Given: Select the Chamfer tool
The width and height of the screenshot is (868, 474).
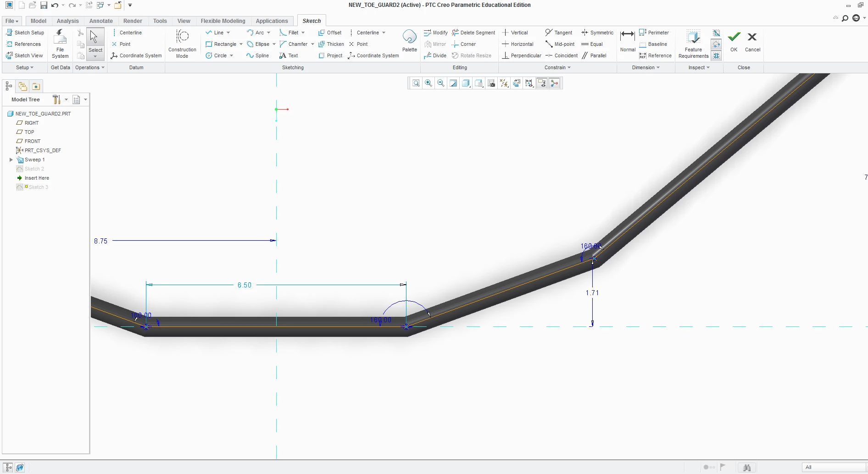Looking at the screenshot, I should point(293,44).
